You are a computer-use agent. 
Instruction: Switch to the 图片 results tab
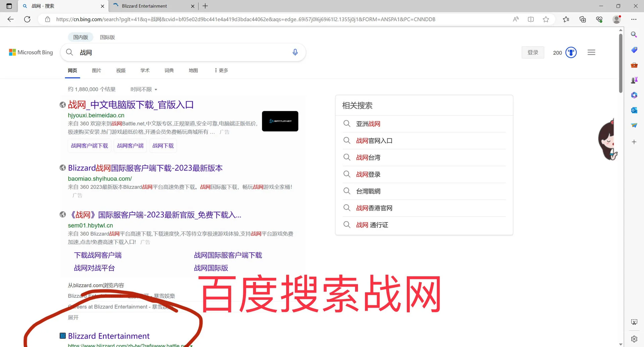97,70
